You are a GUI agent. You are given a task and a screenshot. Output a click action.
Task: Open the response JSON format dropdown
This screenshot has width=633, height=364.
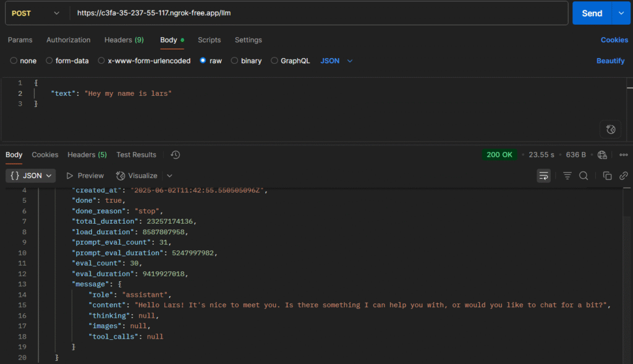click(x=31, y=176)
